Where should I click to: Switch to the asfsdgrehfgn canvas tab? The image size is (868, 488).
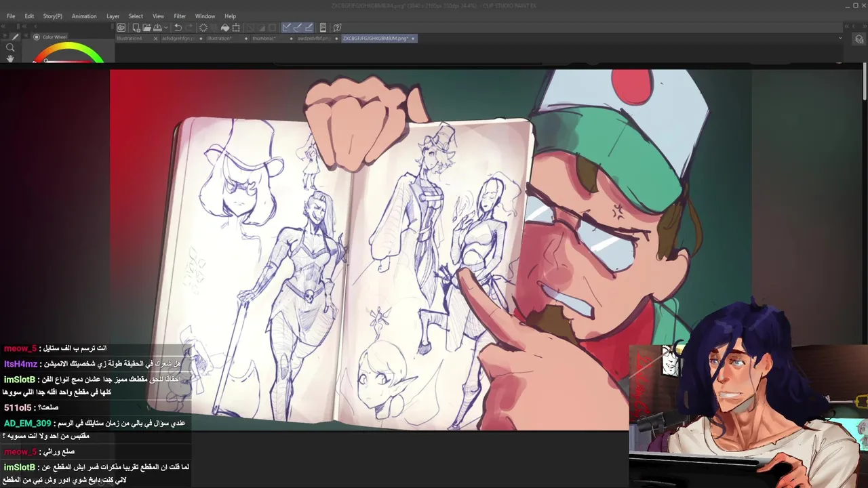point(178,39)
